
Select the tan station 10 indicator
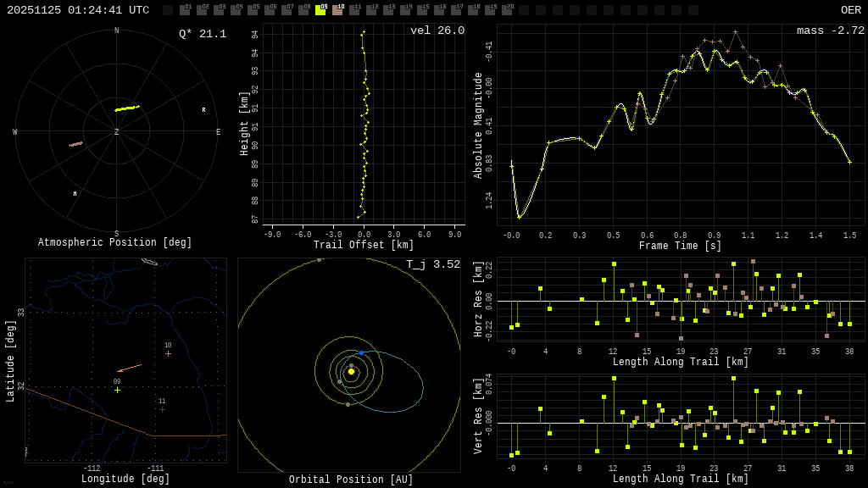click(x=337, y=10)
